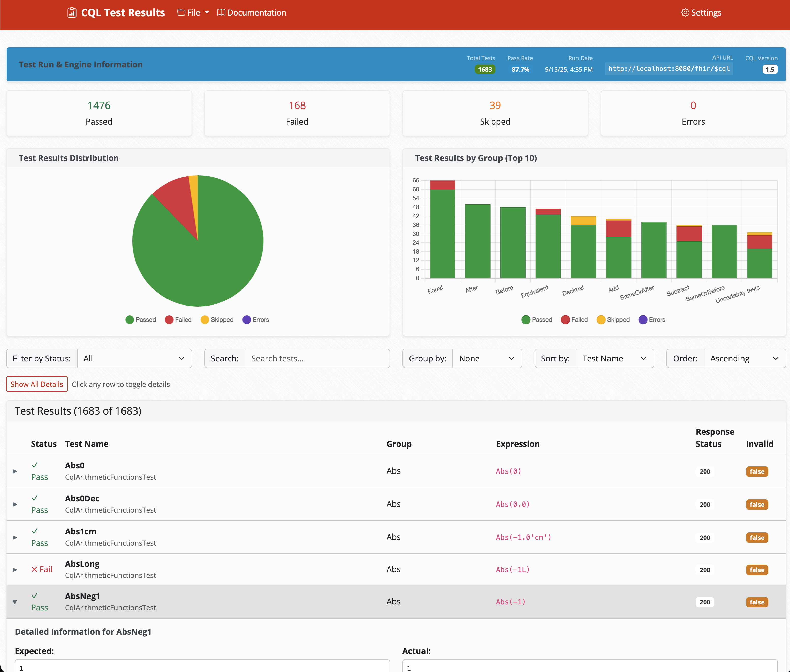The height and width of the screenshot is (672, 790).
Task: Hide the Failed series via bar chart legend
Action: click(566, 320)
